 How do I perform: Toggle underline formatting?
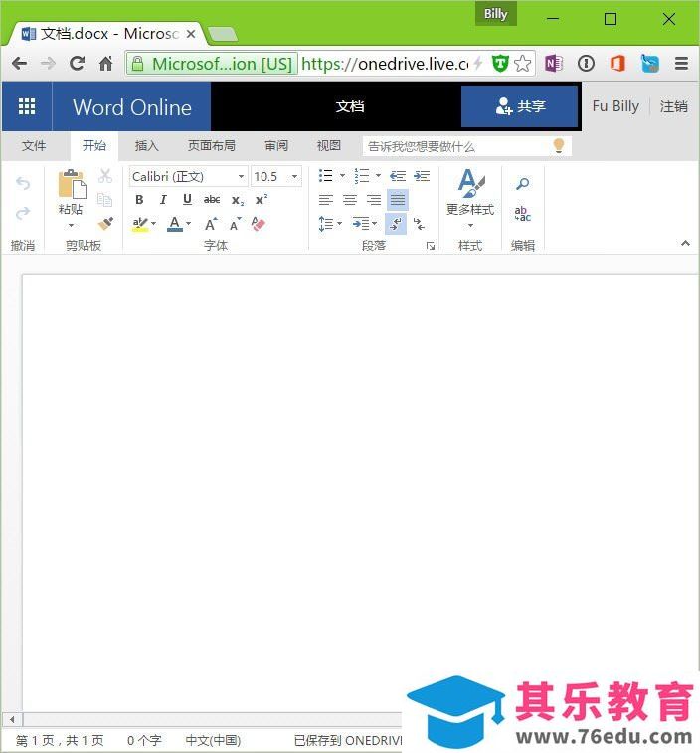pos(187,199)
